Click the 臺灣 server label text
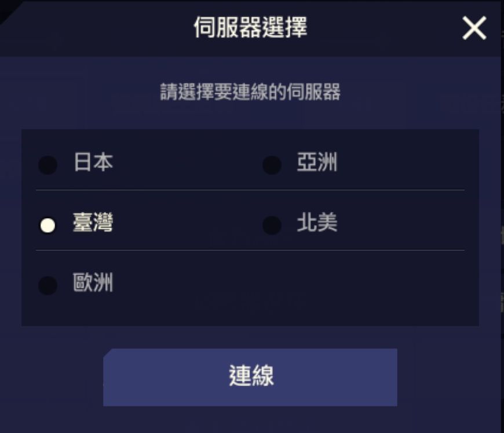 click(92, 225)
